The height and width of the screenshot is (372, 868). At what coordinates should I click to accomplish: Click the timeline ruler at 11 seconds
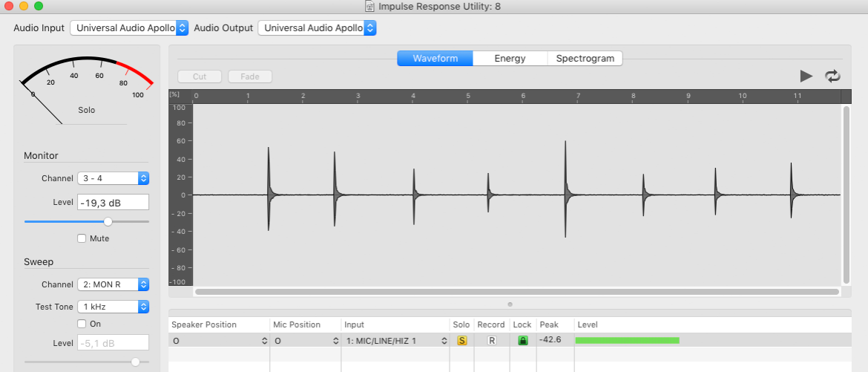point(798,97)
